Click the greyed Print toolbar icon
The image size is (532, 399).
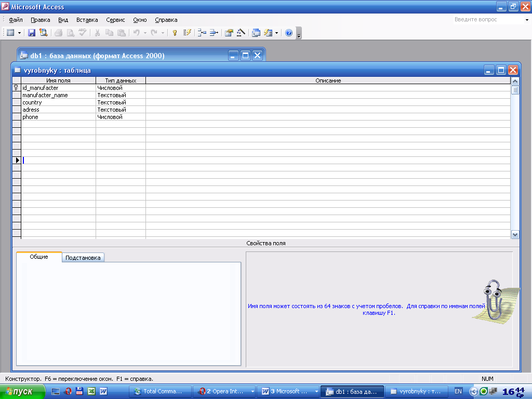[58, 33]
